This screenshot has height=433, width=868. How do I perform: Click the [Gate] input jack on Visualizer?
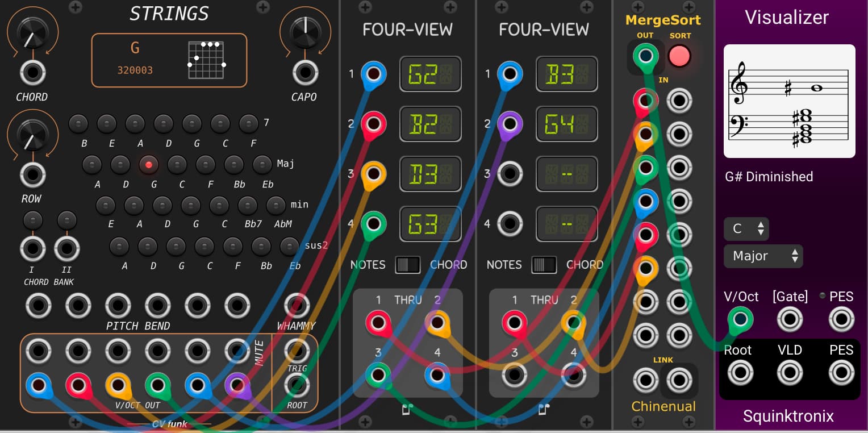(789, 319)
